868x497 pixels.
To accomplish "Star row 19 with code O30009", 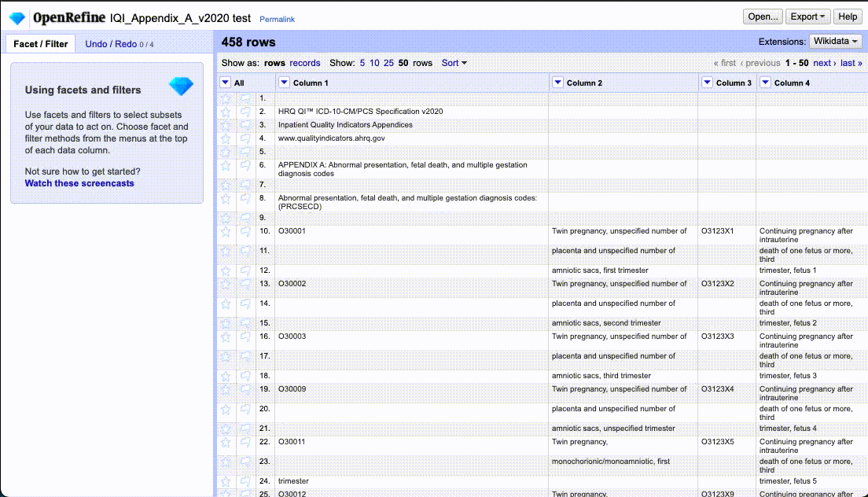I will coord(226,389).
